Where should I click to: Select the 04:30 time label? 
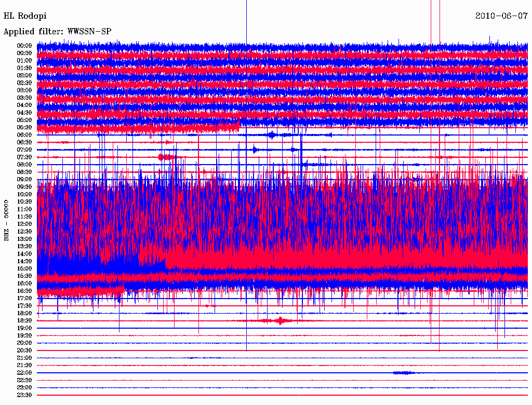coord(24,113)
